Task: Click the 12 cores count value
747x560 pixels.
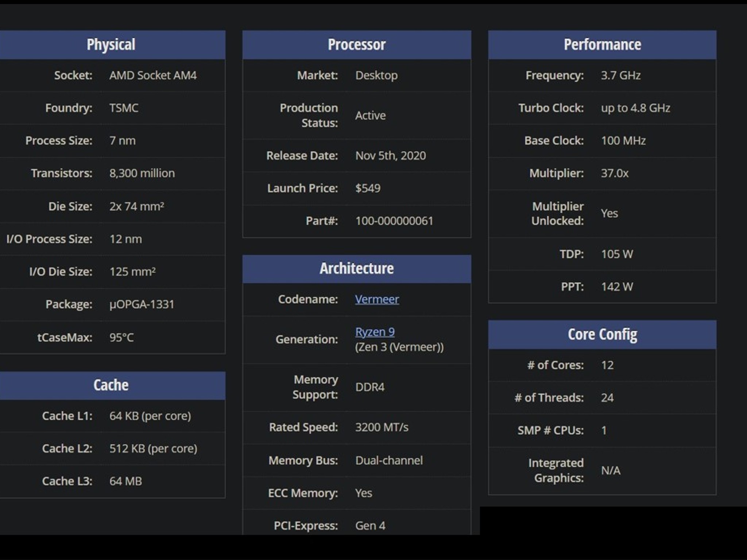Action: [607, 365]
